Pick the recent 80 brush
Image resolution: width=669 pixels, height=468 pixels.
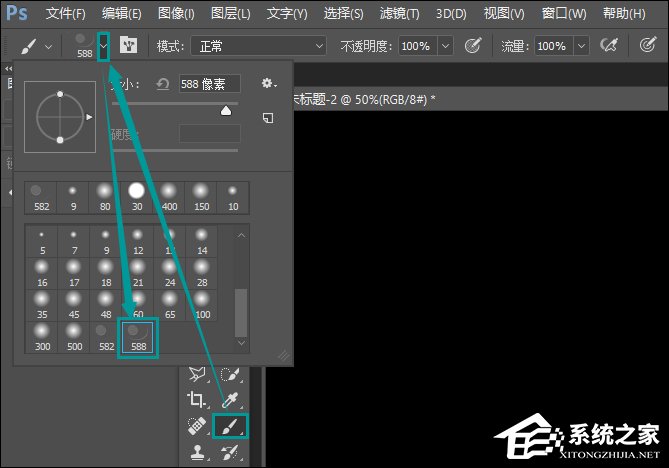pos(105,198)
